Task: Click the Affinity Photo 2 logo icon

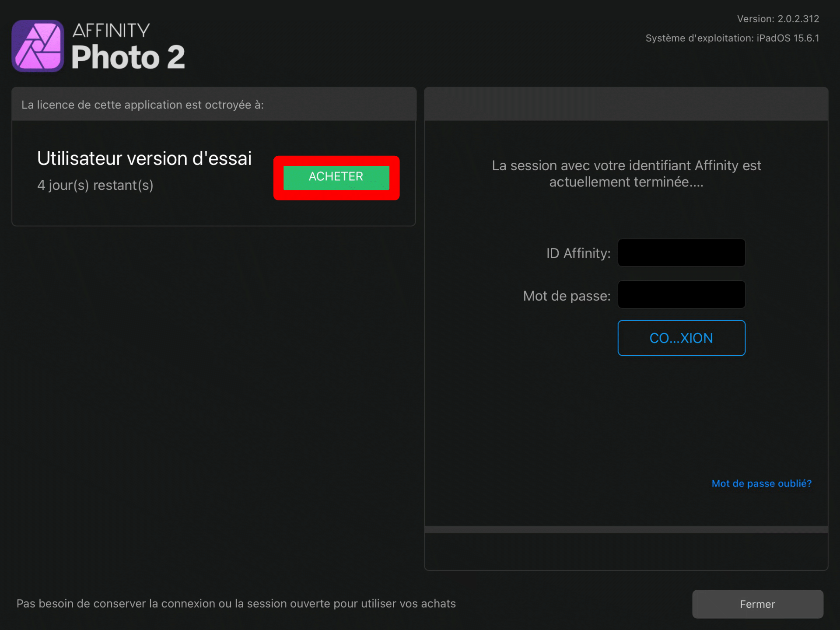Action: 38,46
